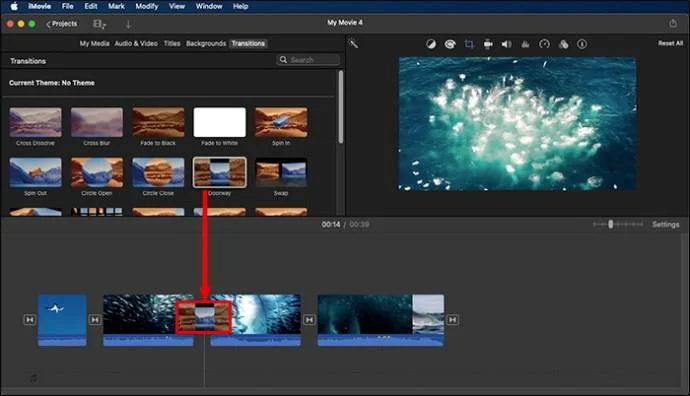690x396 pixels.
Task: Open the Mark menu
Action: click(116, 6)
